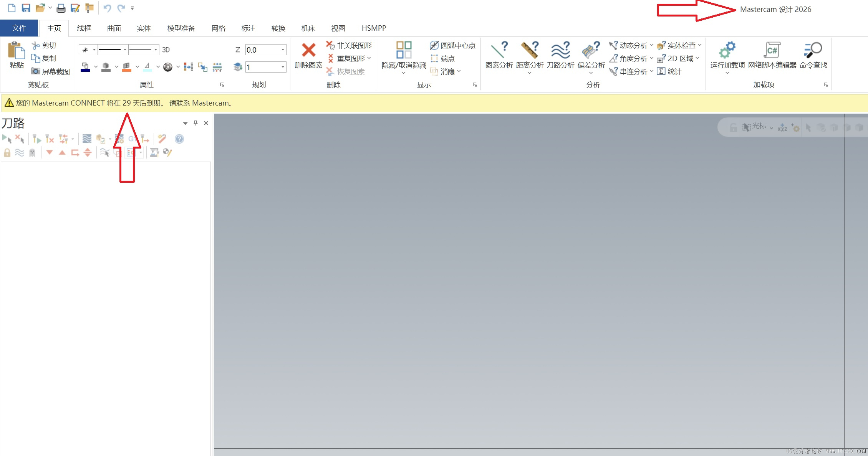Toggle the lock icon in the selection bar
Image resolution: width=868 pixels, height=456 pixels.
733,127
